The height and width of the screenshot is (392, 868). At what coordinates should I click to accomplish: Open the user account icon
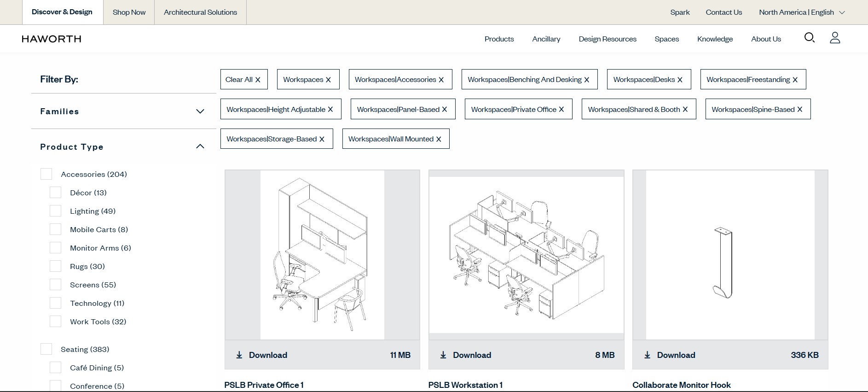835,38
